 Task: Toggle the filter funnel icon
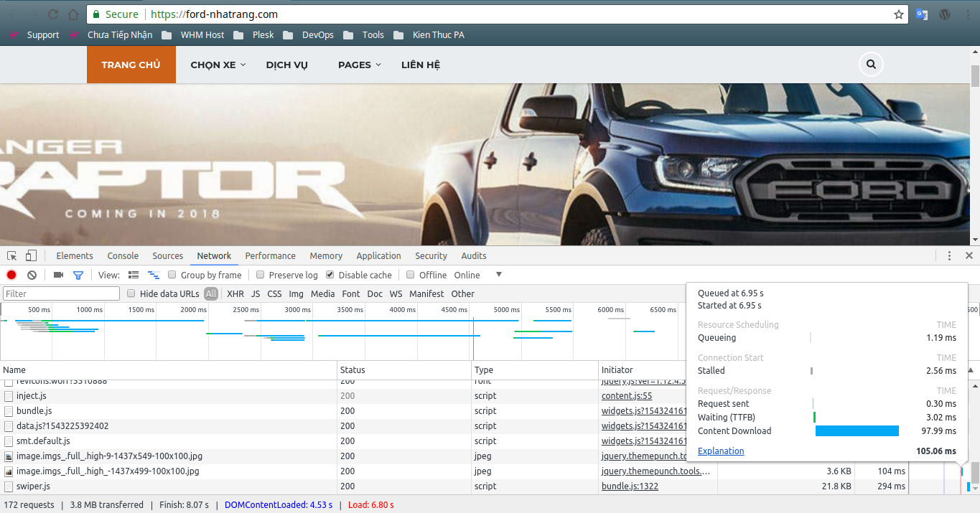click(x=78, y=275)
